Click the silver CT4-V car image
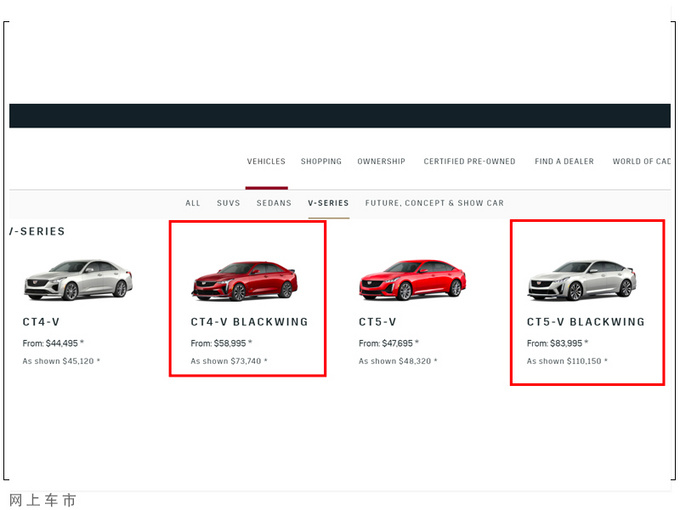 [x=78, y=280]
